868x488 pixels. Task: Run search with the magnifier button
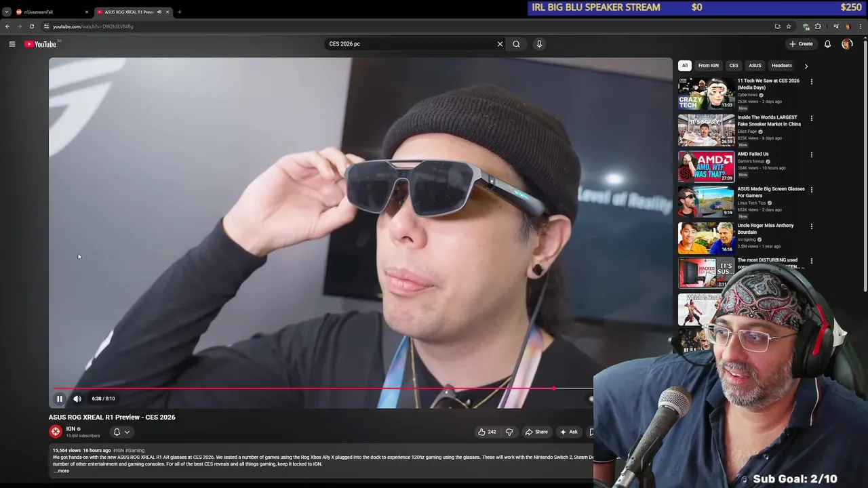pyautogui.click(x=516, y=44)
